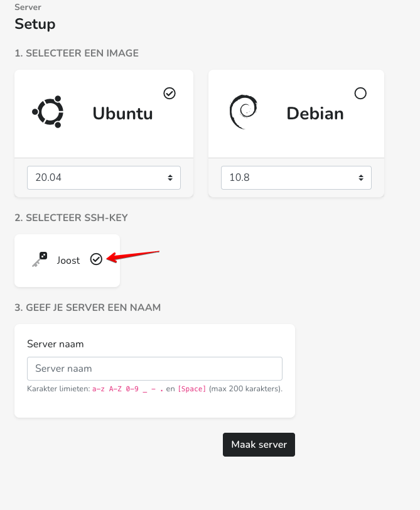
Task: Select the Debian image radio button
Action: pos(360,94)
